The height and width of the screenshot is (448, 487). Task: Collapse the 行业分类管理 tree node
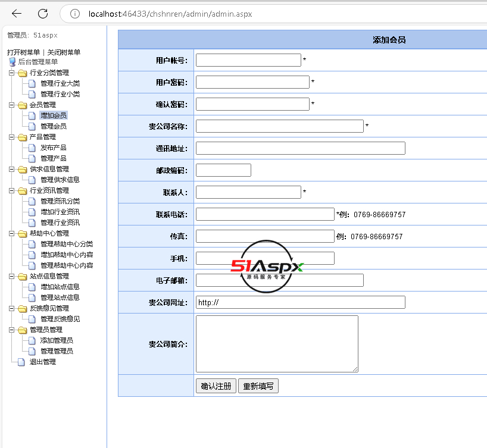[x=11, y=73]
